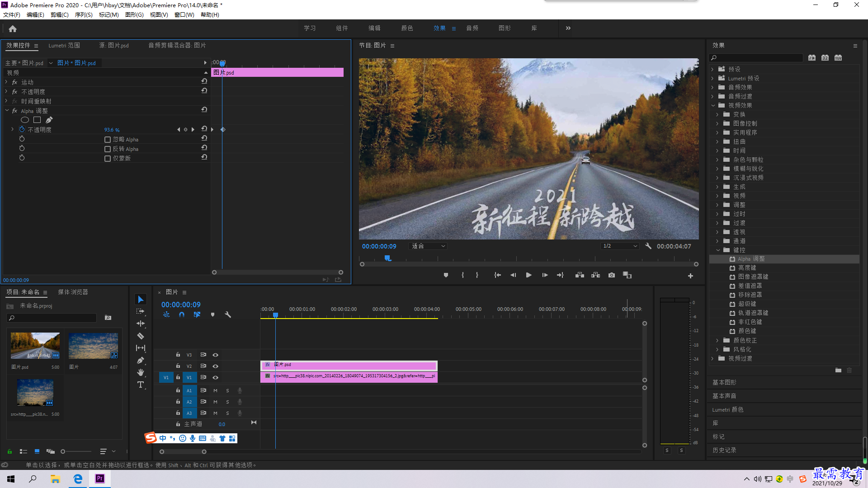Toggle V3 track output eye
Image resolution: width=868 pixels, height=488 pixels.
[x=216, y=355]
